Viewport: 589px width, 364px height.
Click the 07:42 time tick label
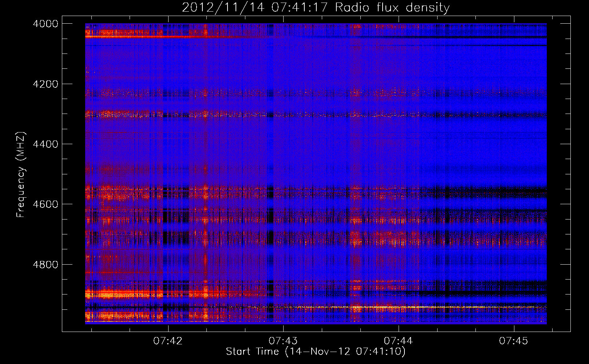[x=168, y=341]
